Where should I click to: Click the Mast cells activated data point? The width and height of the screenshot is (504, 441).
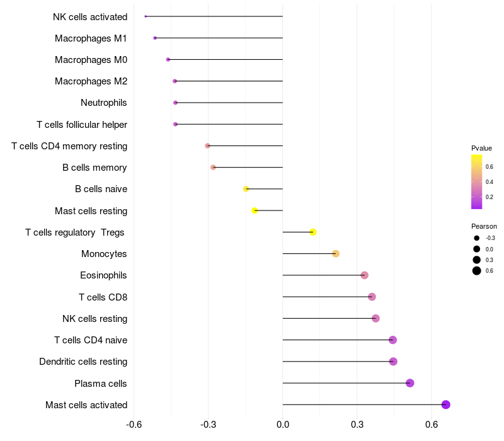pyautogui.click(x=445, y=404)
